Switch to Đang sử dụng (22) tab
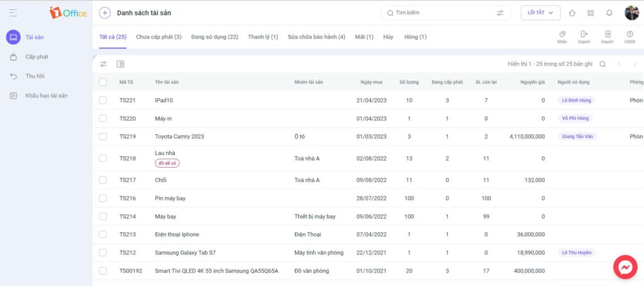 (214, 37)
